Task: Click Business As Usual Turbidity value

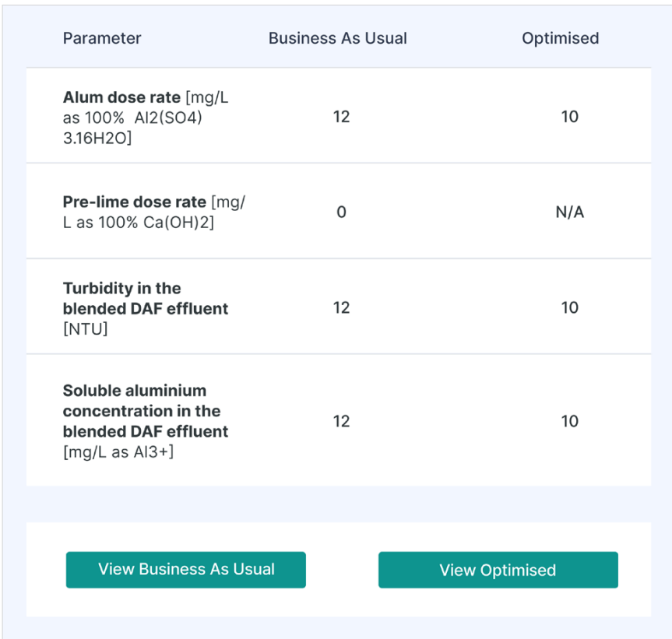Action: point(341,307)
